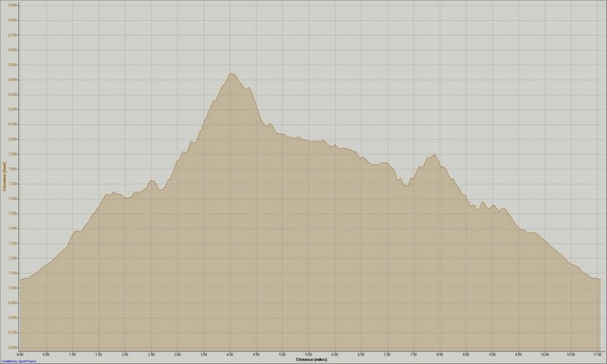This screenshot has height=364, width=607.
Task: Click the 7,000 elevation axis label
Action: tap(12, 288)
